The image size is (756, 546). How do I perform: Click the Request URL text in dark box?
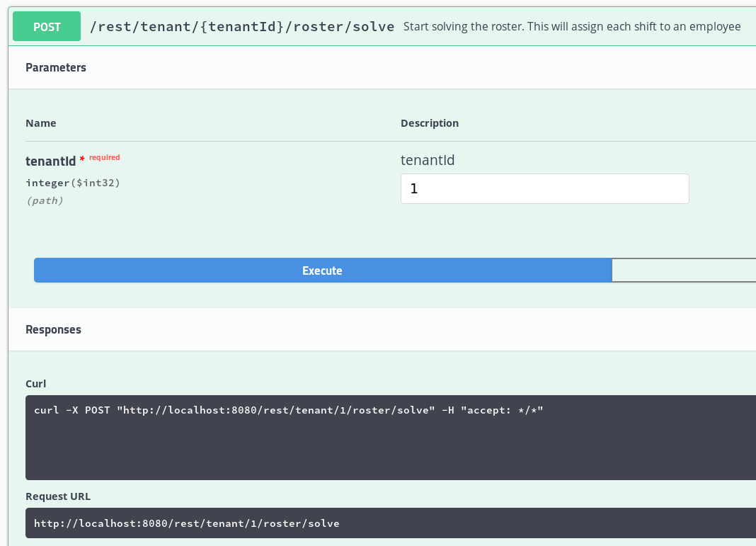point(187,524)
